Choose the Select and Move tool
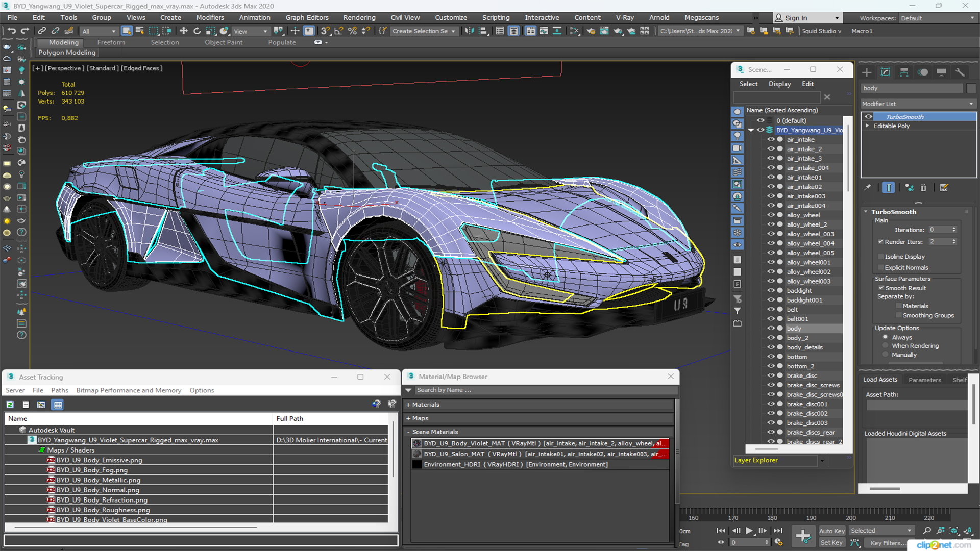The width and height of the screenshot is (980, 551). 184,31
